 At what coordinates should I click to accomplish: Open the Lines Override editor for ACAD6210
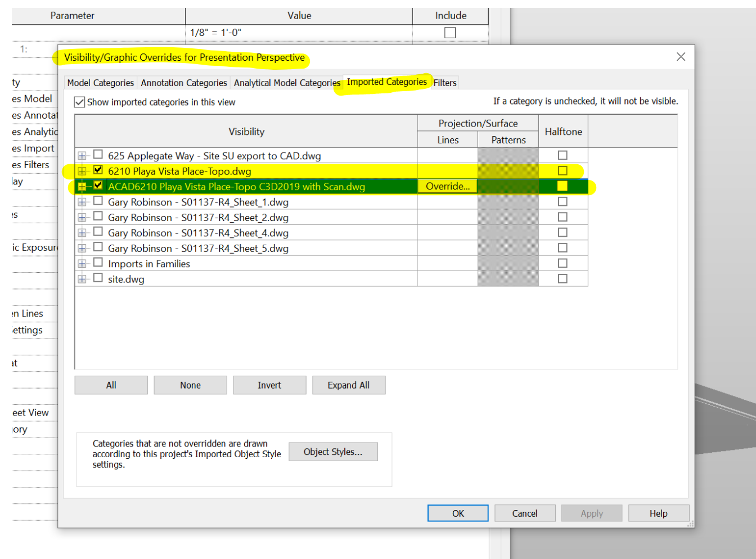[447, 186]
